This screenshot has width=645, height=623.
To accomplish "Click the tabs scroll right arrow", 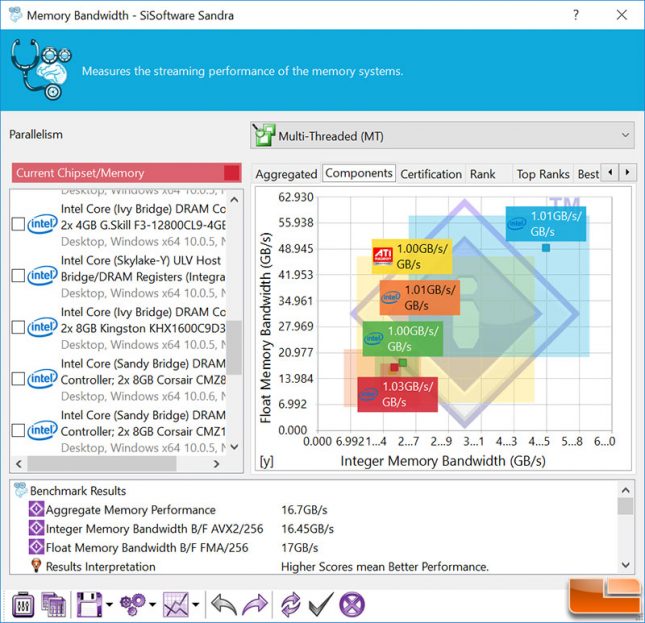I will point(627,172).
